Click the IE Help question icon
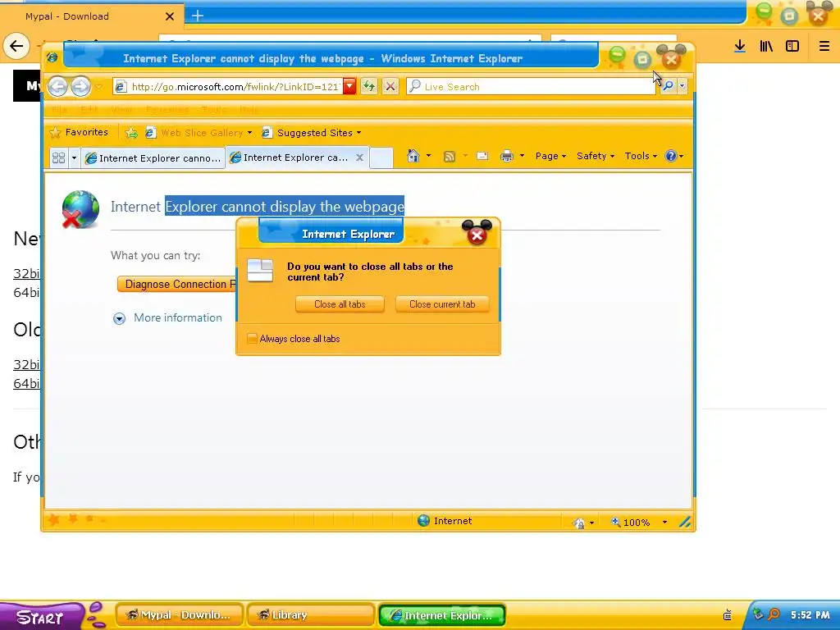Viewport: 840px width, 630px height. 671,156
